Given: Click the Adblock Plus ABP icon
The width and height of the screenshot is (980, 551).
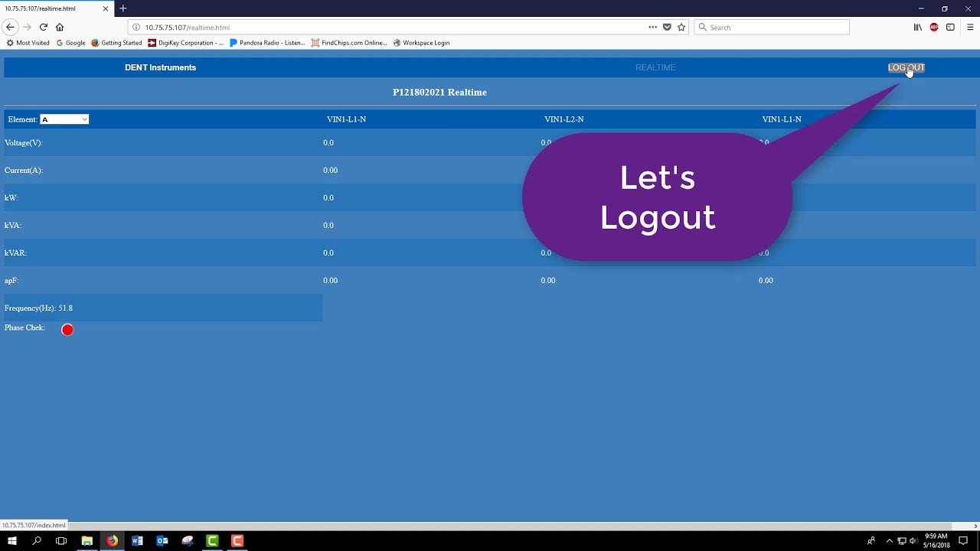Looking at the screenshot, I should [934, 27].
